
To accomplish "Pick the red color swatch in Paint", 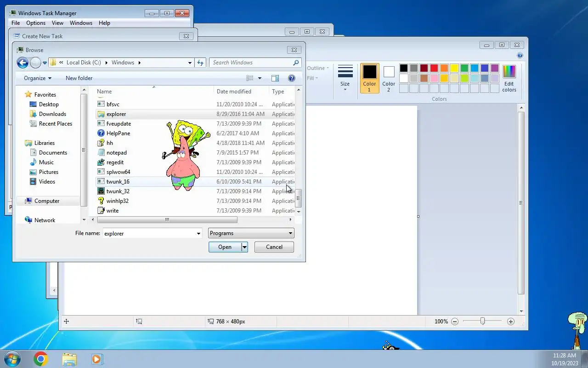I will click(x=434, y=68).
